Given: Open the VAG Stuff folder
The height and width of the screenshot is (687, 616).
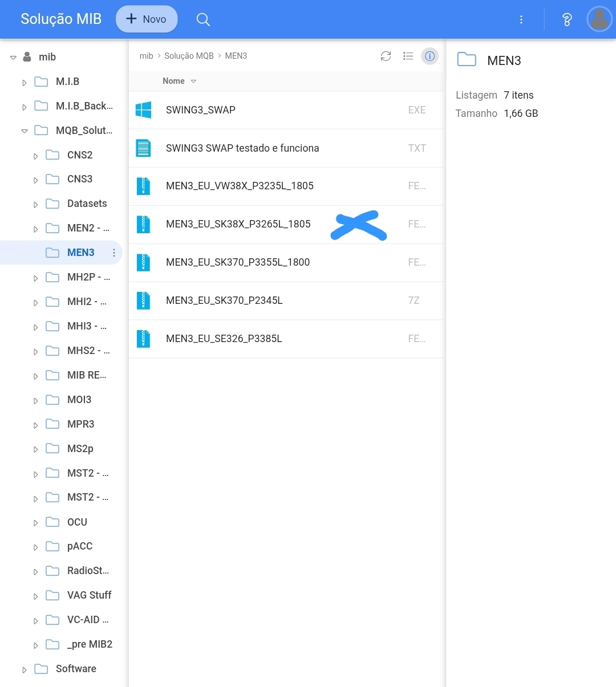Looking at the screenshot, I should (x=89, y=595).
